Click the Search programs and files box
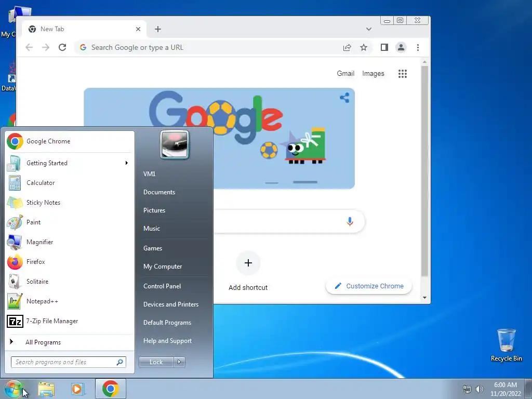532x399 pixels. pyautogui.click(x=68, y=362)
